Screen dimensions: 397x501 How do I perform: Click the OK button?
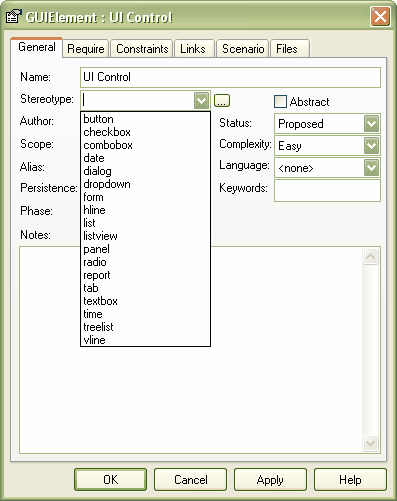pos(111,480)
